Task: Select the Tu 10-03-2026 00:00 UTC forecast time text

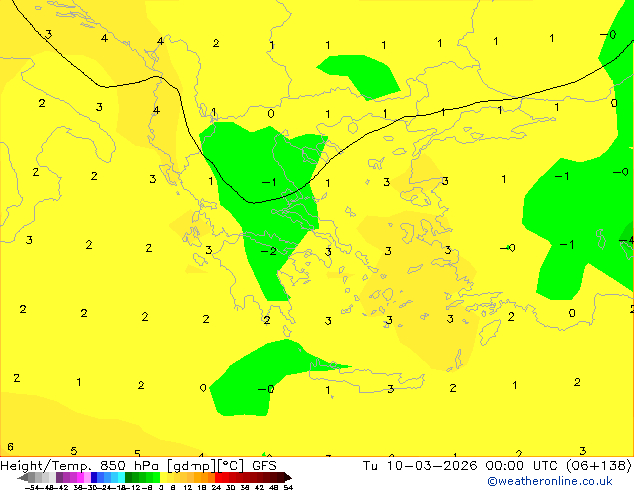Action: coord(462,465)
